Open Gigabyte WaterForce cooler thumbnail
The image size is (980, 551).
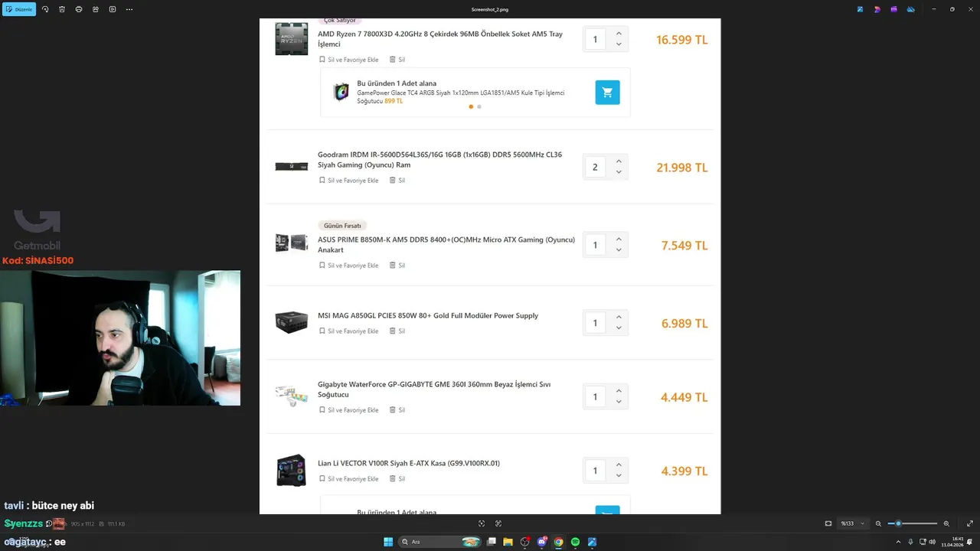[291, 396]
